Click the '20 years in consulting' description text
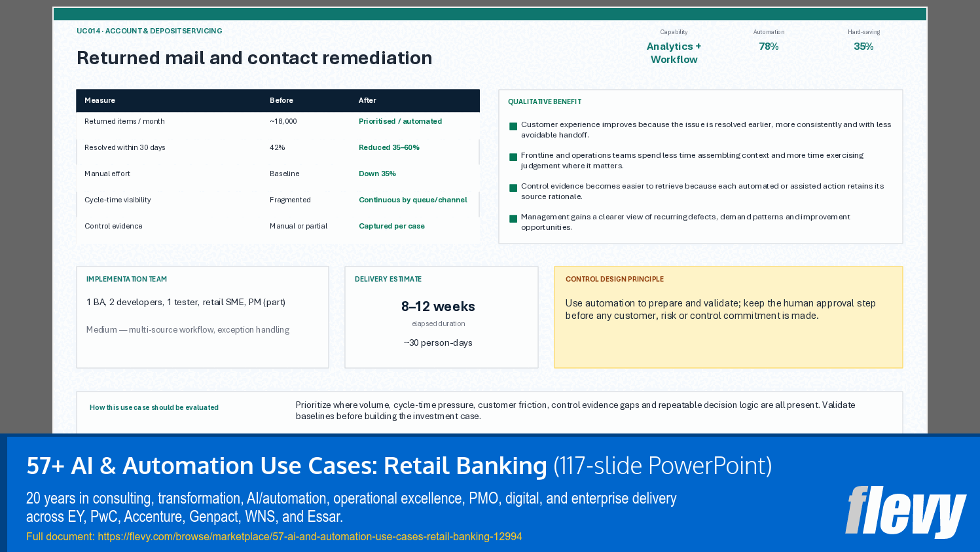Image resolution: width=980 pixels, height=552 pixels. [352, 507]
